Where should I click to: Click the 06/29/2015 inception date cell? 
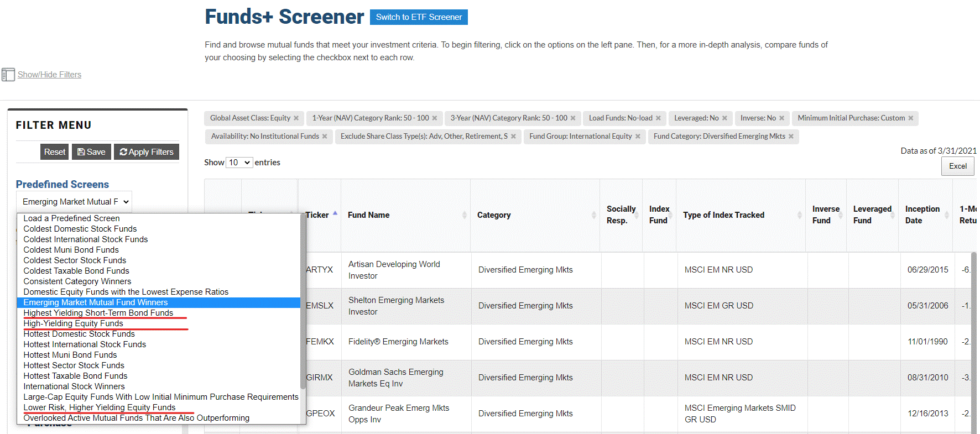tap(928, 270)
